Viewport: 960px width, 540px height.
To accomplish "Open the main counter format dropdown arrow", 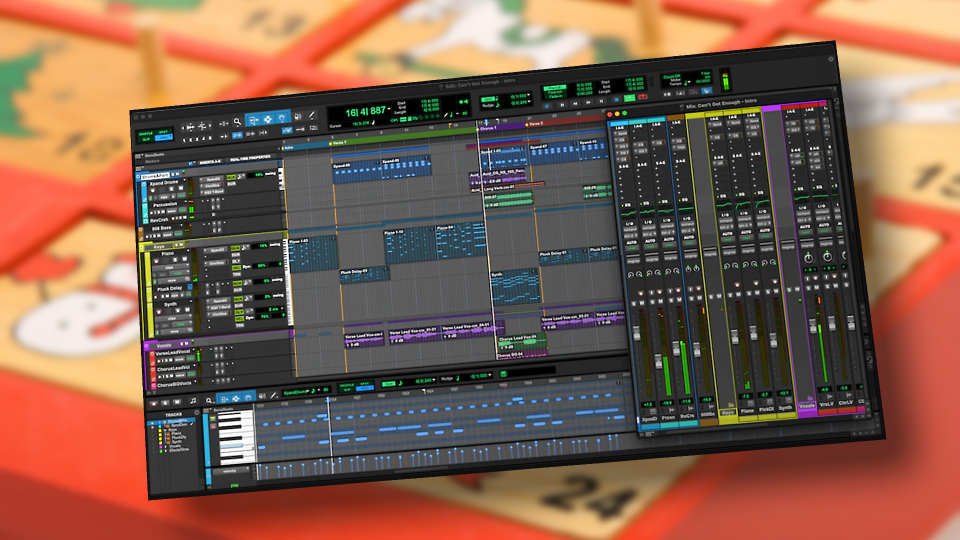I will pyautogui.click(x=389, y=110).
